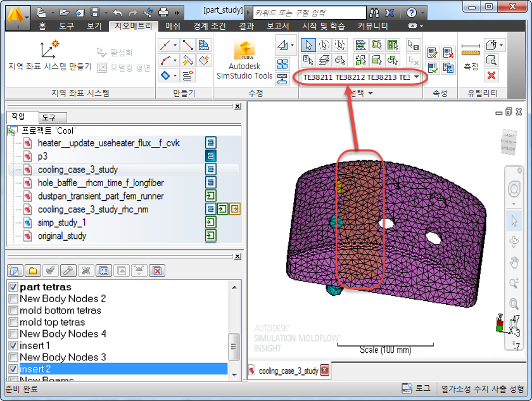Open the help question mark dropdown
Image resolution: width=532 pixels, height=401 pixels.
coord(423,13)
